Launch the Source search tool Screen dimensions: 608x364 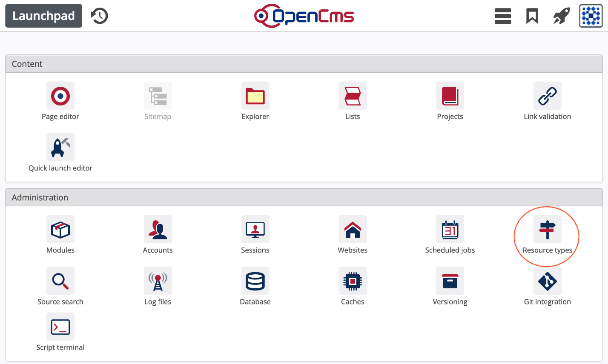point(60,281)
